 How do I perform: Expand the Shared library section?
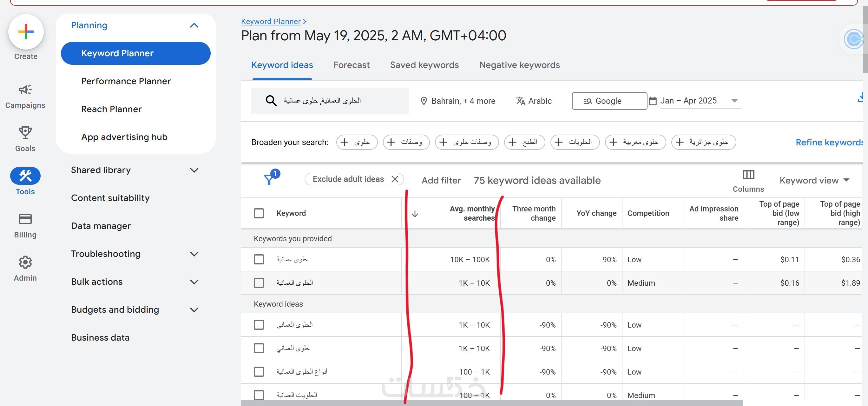tap(194, 170)
